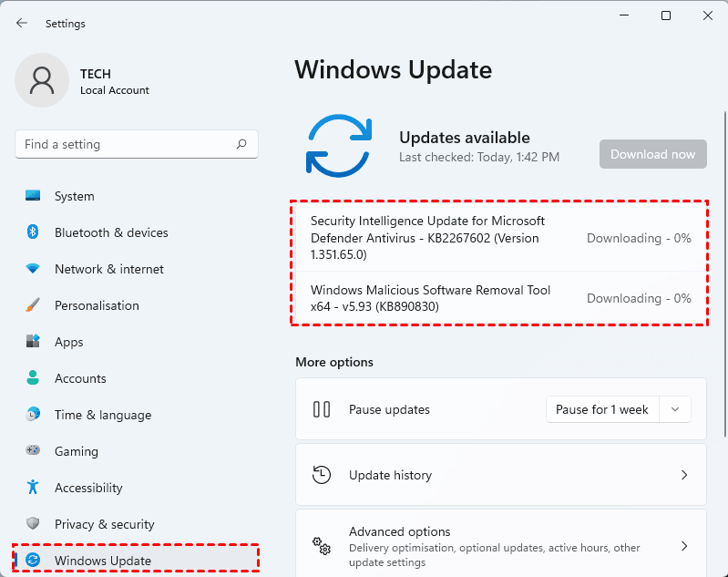Click the search magnifier icon
The height and width of the screenshot is (577, 728).
tap(241, 144)
